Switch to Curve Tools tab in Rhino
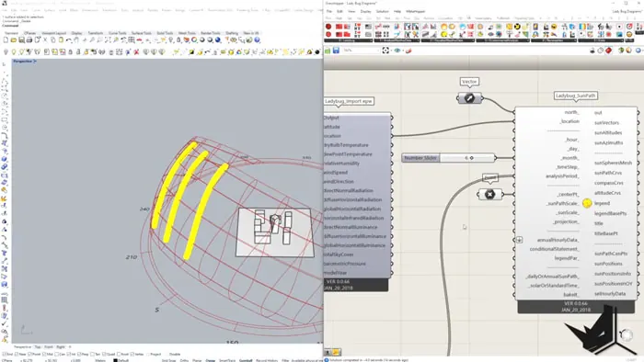 coord(118,33)
